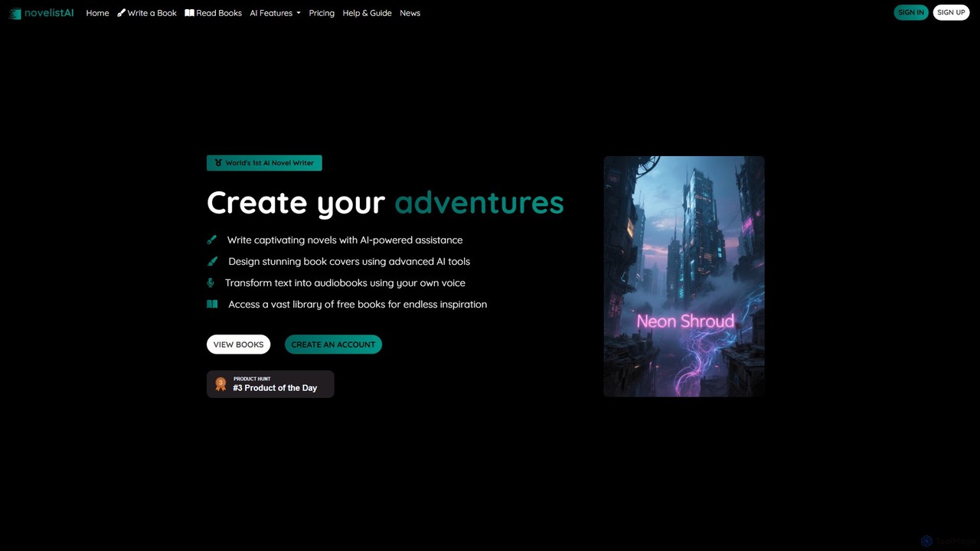Click 'Access a vast library of free books' text

click(358, 304)
